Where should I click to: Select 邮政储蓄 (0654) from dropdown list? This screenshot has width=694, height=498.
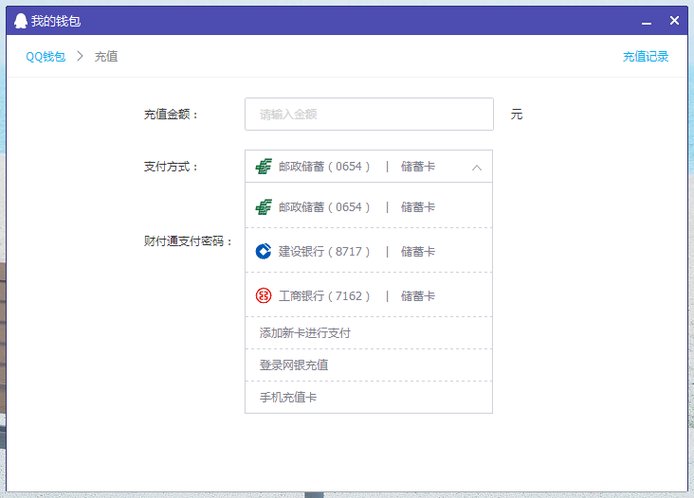[x=369, y=206]
